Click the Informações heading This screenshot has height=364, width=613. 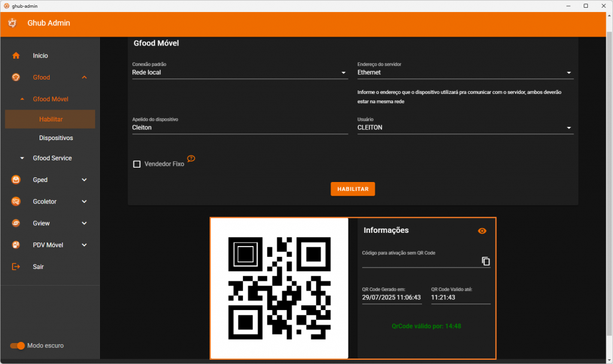click(386, 230)
